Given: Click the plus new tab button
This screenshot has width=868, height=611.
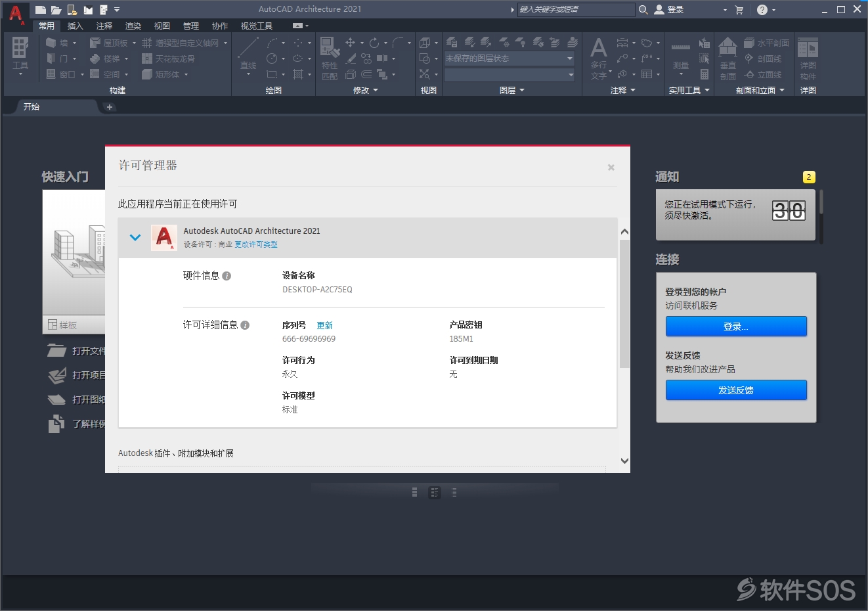Looking at the screenshot, I should 110,106.
